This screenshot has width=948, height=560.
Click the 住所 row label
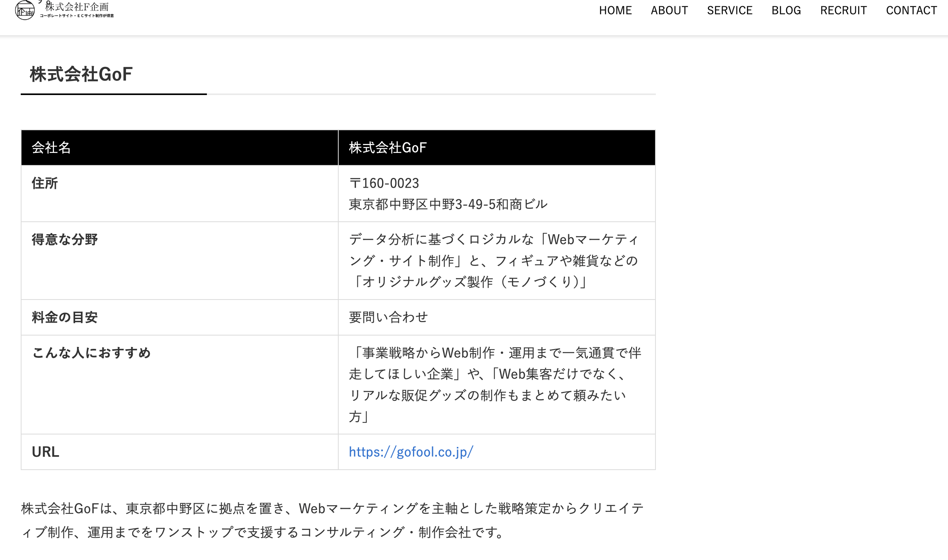(44, 183)
